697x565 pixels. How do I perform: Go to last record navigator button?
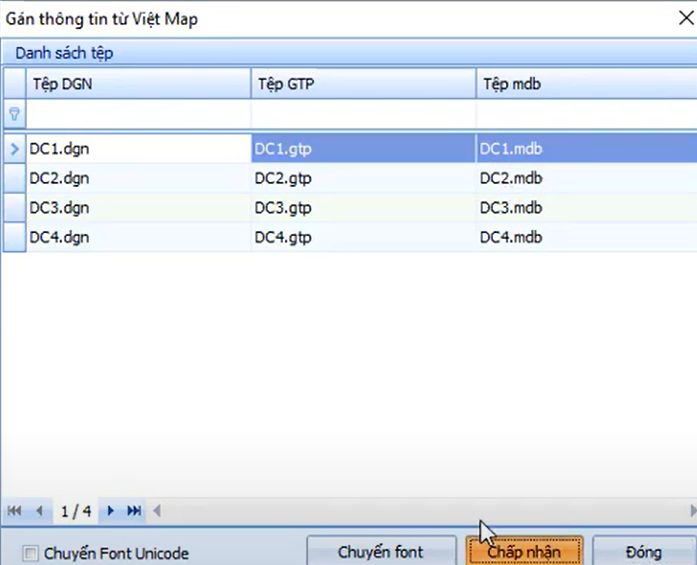pyautogui.click(x=134, y=511)
